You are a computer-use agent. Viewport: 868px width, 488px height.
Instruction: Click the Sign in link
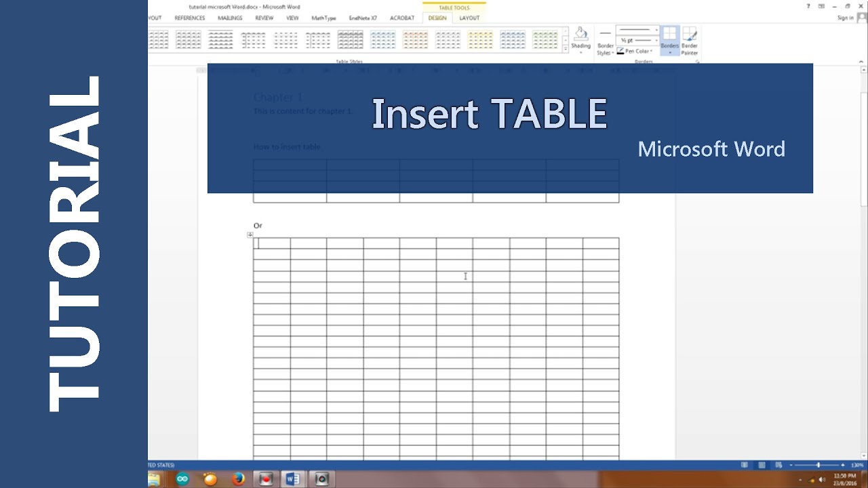click(x=846, y=18)
